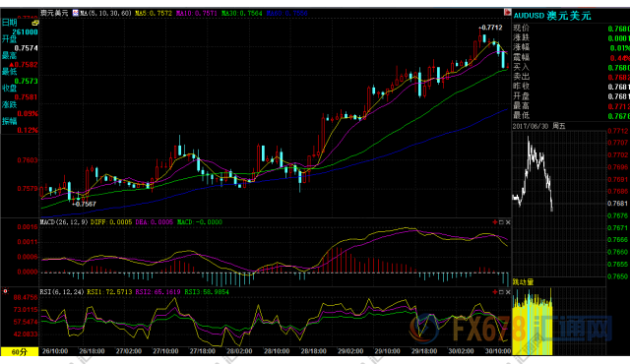The height and width of the screenshot is (364, 630).
Task: Click the MA indicator icon beside 澳元美元
Action: coord(75,13)
